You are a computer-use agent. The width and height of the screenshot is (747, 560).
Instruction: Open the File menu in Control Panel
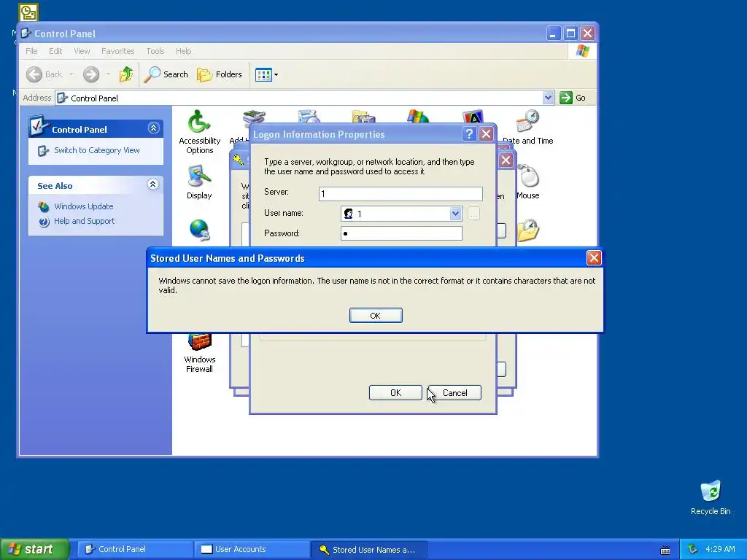pos(31,51)
